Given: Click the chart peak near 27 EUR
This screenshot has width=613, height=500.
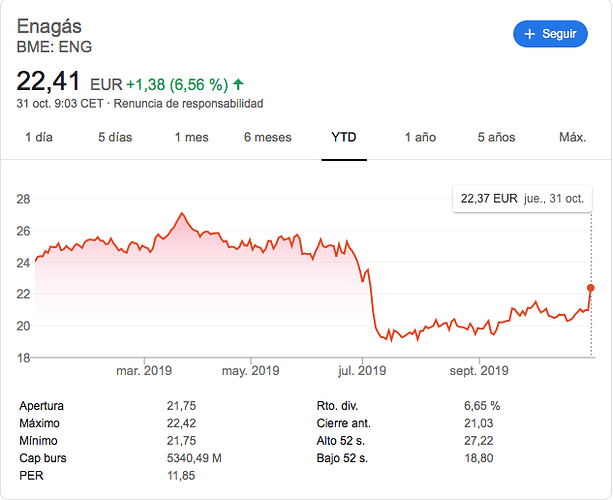Looking at the screenshot, I should click(x=181, y=213).
